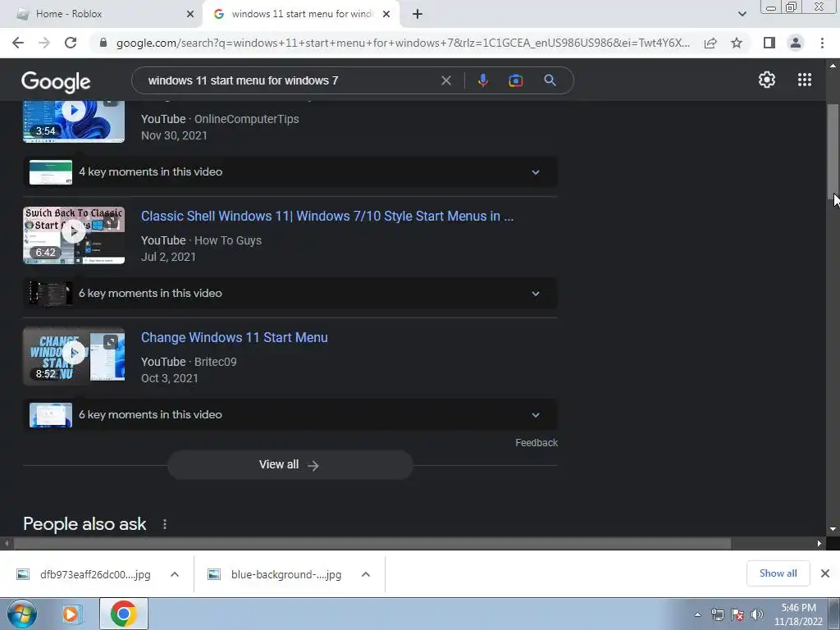The image size is (840, 630).
Task: Open the Chrome side panel
Action: click(769, 43)
